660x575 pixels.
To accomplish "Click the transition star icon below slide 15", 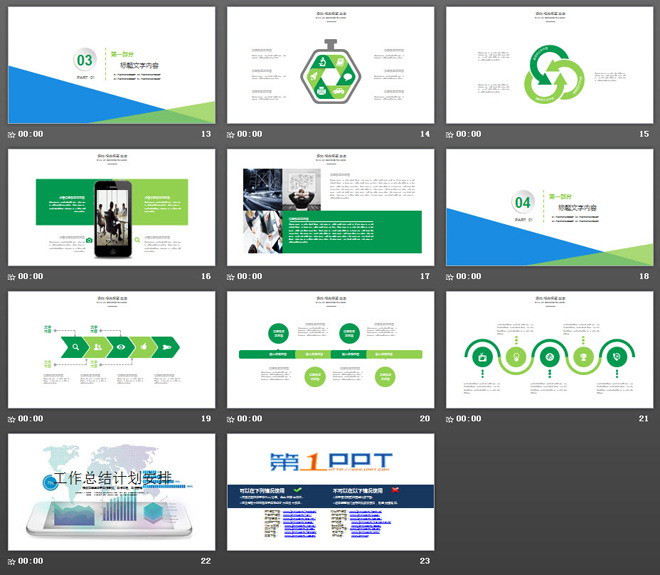I will click(450, 134).
